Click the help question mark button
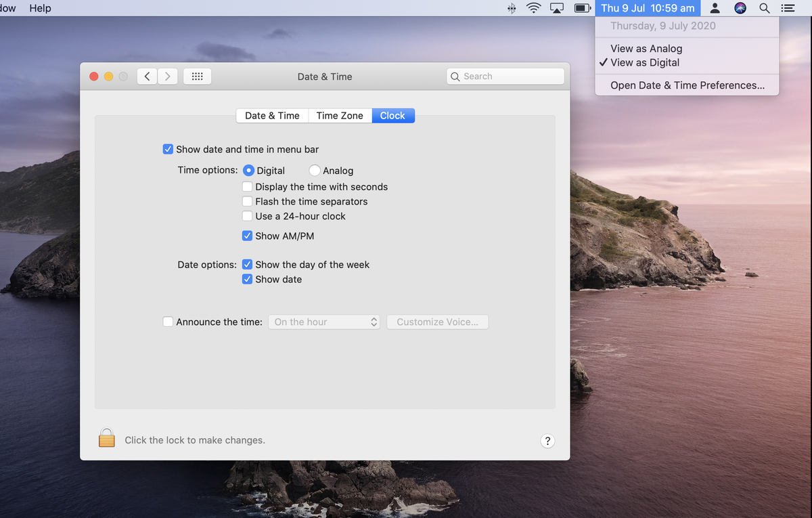812x518 pixels. [547, 441]
